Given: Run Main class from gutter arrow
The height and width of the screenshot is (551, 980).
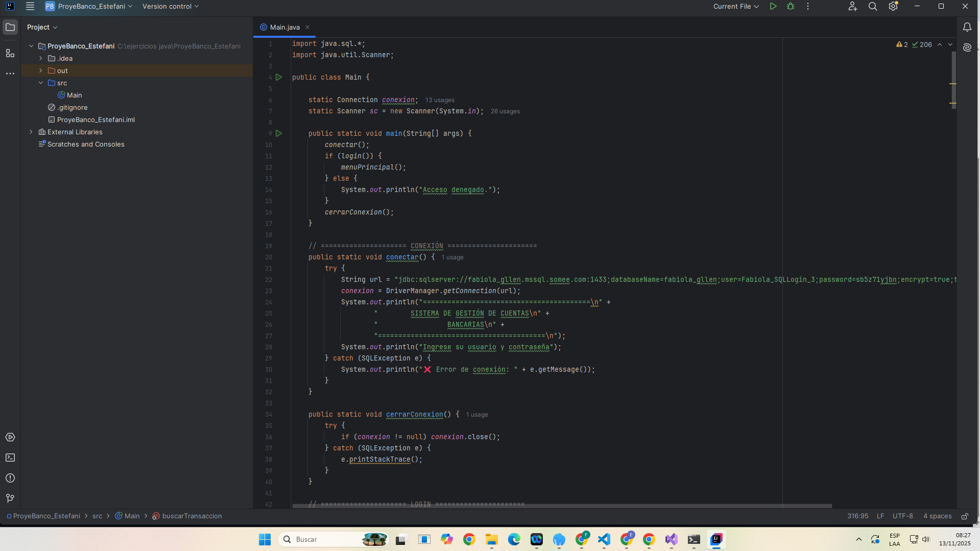Looking at the screenshot, I should [279, 78].
